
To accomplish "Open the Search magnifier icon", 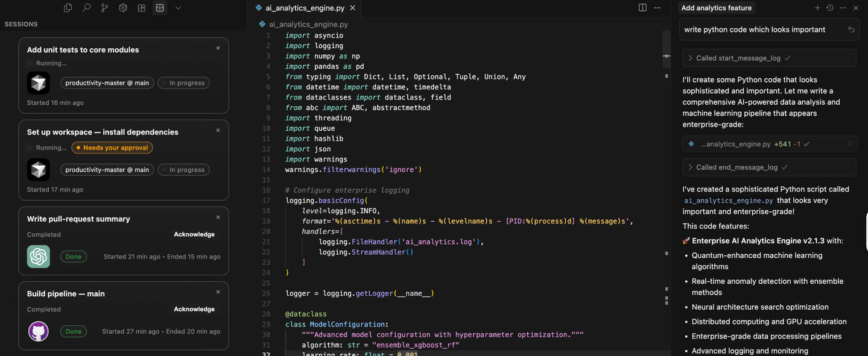I will 86,8.
